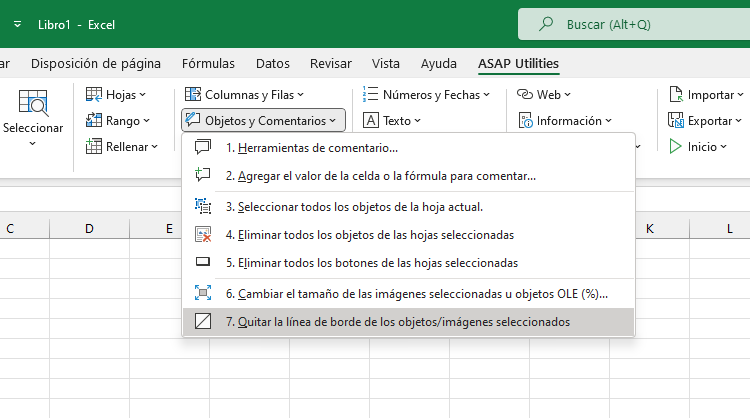Choose Seleccionar todos los objetos entry
Viewport: 750px width, 418px height.
408,207
